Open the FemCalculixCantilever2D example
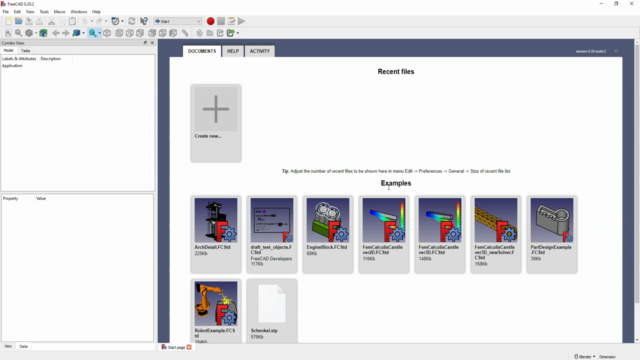Viewport: 640px width, 360px height. (384, 234)
